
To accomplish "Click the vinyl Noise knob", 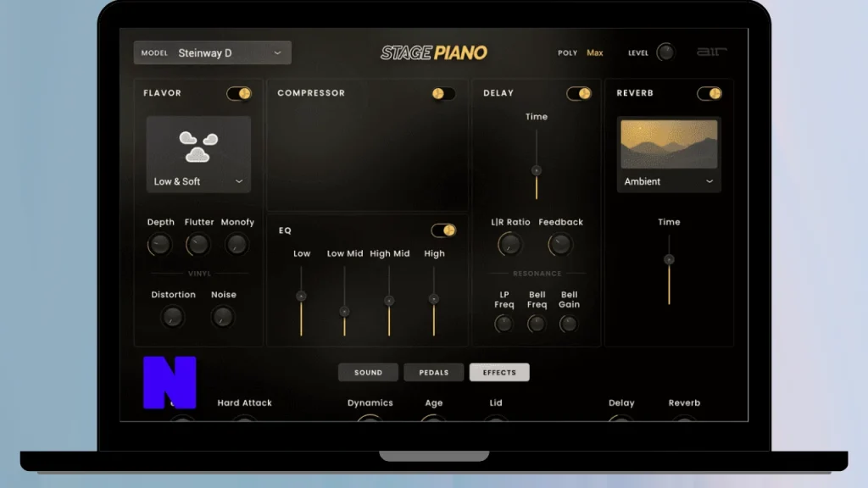I will tap(223, 317).
